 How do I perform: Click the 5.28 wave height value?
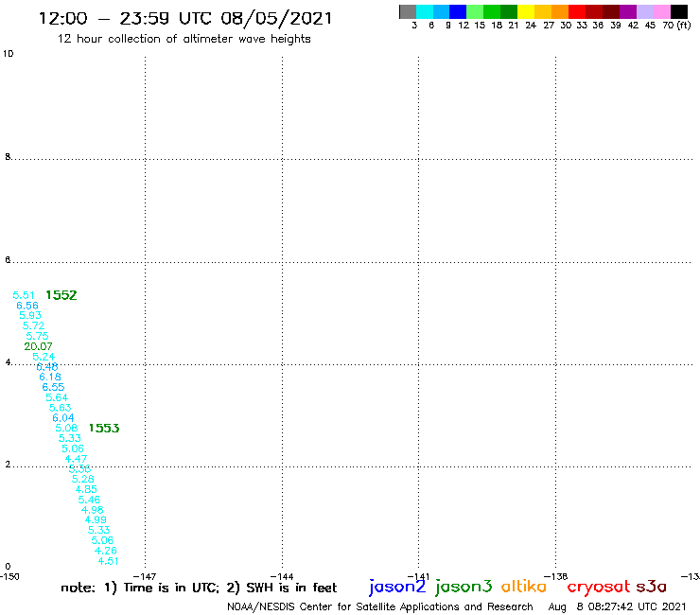[x=82, y=479]
